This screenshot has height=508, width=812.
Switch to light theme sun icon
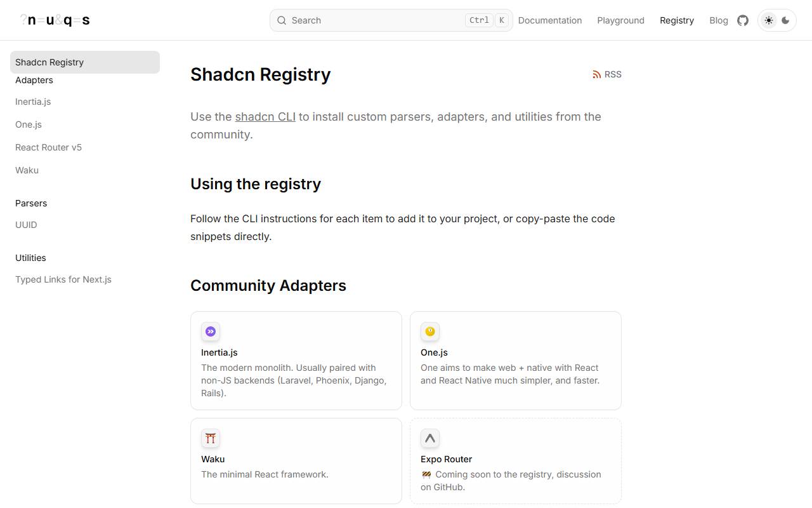click(769, 20)
